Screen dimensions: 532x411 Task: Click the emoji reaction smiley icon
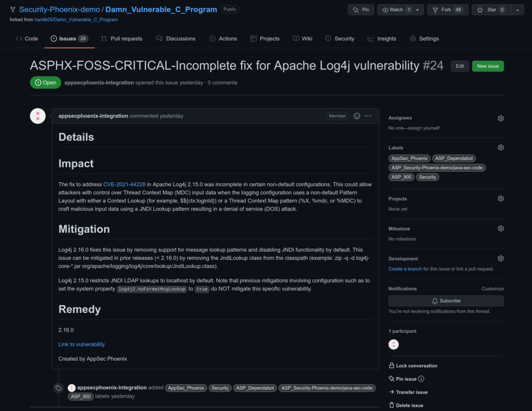[x=357, y=116]
